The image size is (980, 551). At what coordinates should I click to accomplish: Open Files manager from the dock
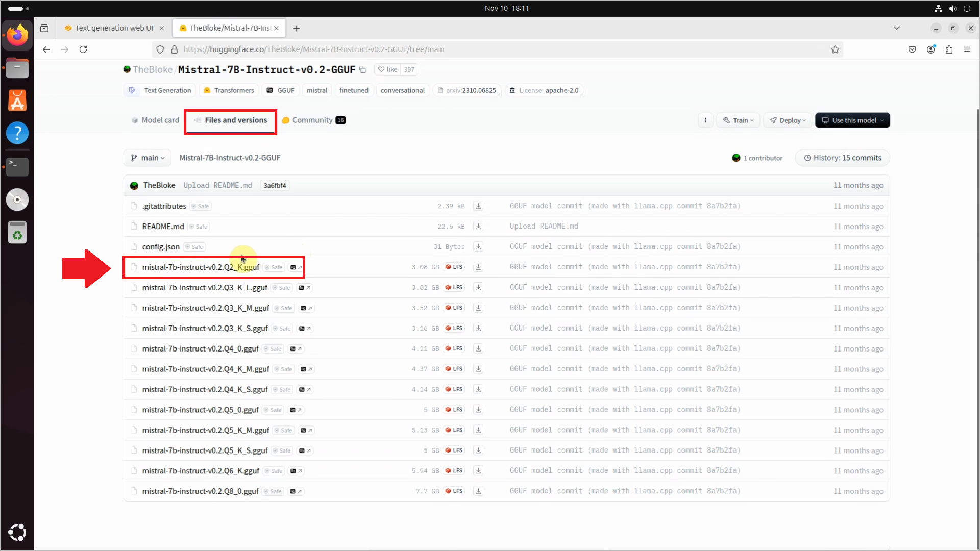pyautogui.click(x=17, y=68)
